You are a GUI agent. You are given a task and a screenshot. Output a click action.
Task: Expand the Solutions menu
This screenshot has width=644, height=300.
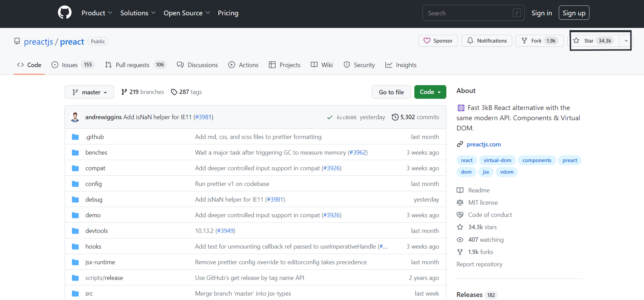tap(138, 13)
